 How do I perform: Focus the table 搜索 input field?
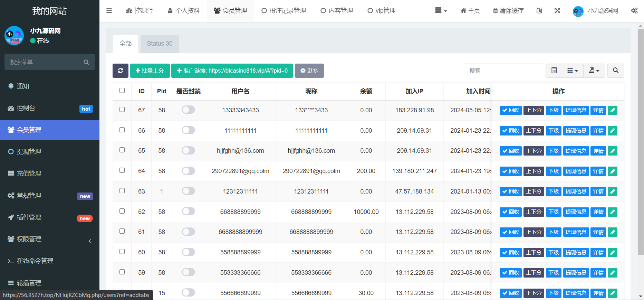(x=503, y=71)
